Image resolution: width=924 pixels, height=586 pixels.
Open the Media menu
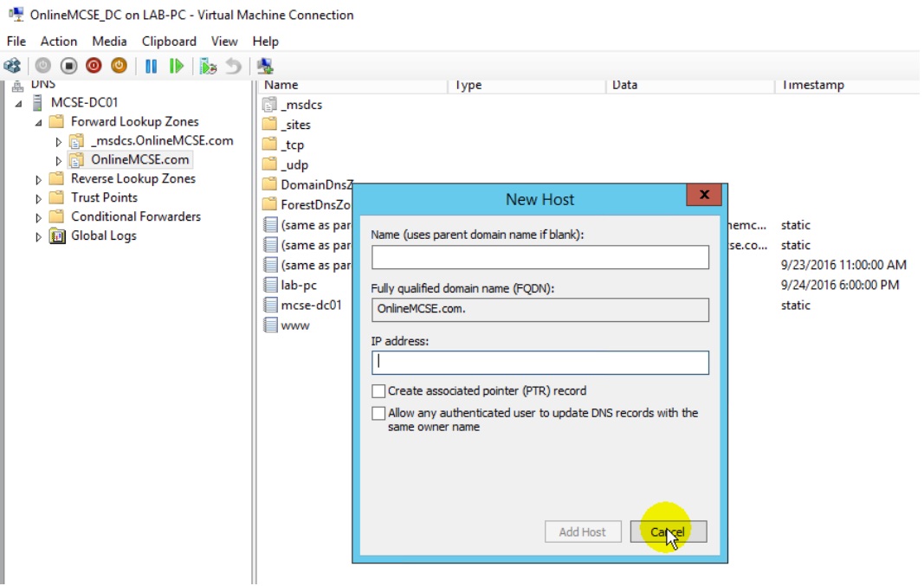tap(109, 41)
